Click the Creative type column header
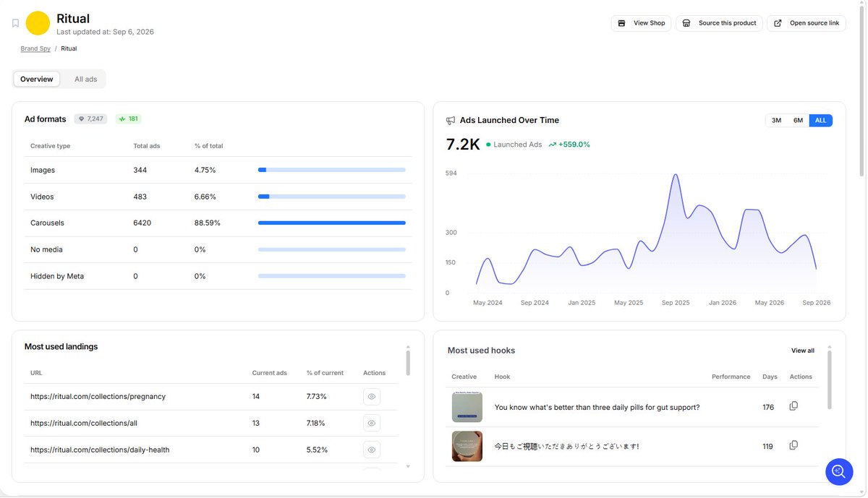 (50, 146)
